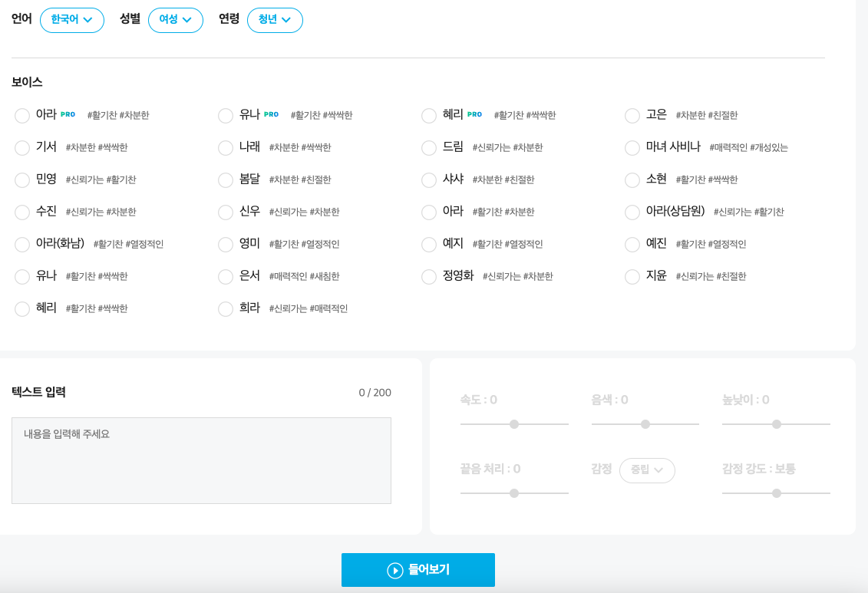Adjust the 감정 강도 slider
The height and width of the screenshot is (593, 868).
click(776, 493)
